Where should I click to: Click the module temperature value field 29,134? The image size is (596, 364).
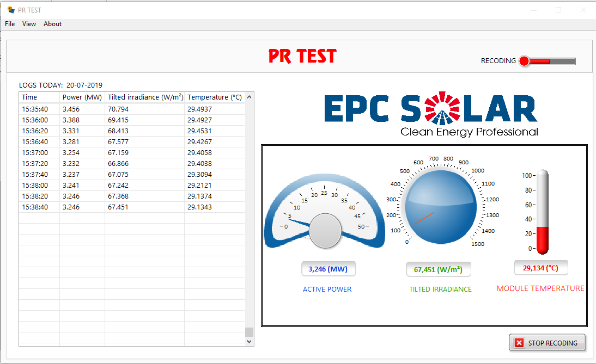(540, 268)
